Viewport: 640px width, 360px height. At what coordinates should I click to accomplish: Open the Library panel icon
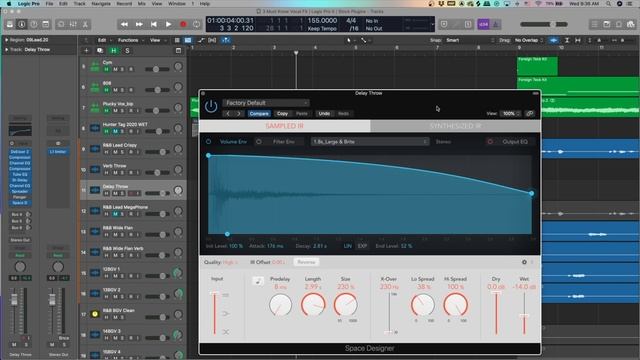tap(10, 24)
